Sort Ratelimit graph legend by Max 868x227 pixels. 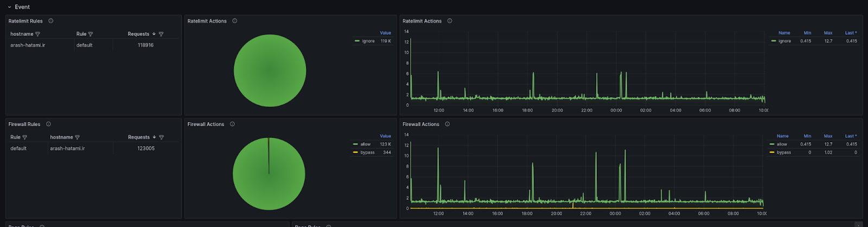(x=828, y=33)
